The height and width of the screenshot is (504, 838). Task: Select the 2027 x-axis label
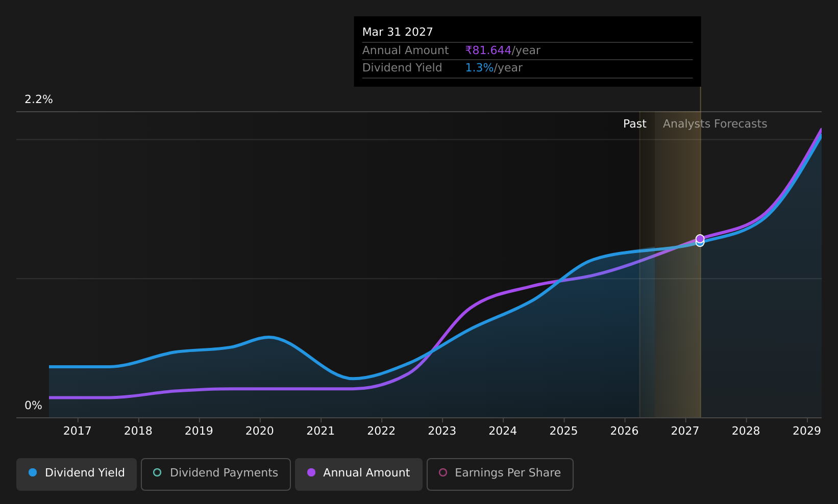[x=685, y=431]
